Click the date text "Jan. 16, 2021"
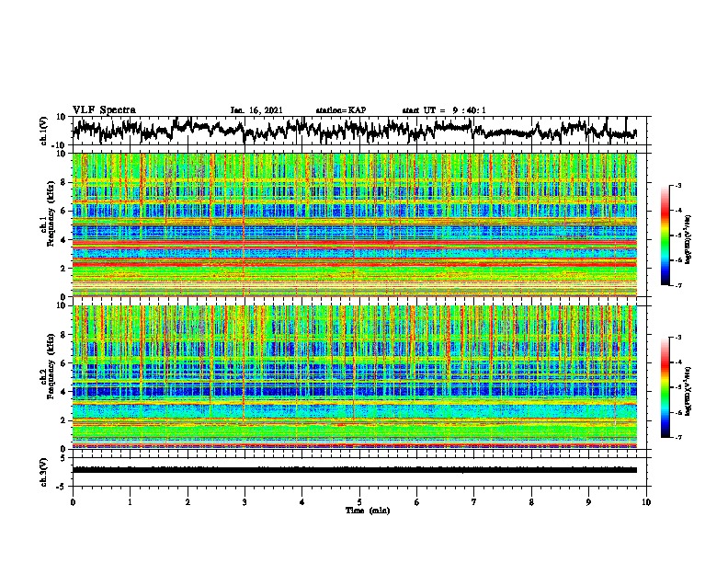Image resolution: width=728 pixels, height=563 pixels. click(256, 110)
